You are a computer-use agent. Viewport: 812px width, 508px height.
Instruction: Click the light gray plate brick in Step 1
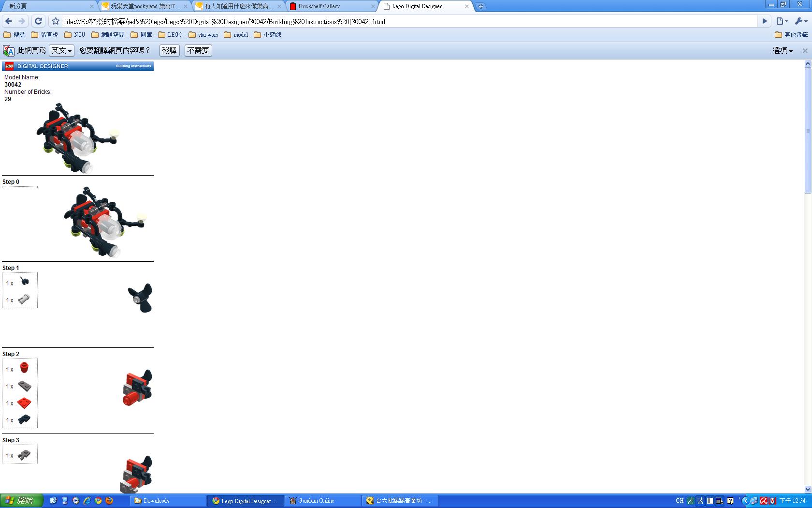pos(24,300)
